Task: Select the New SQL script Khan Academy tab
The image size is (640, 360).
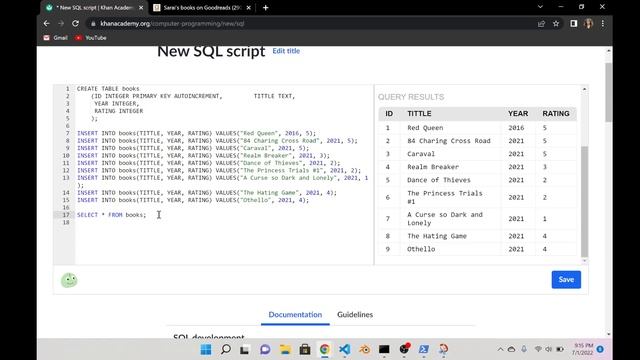Action: [95, 7]
